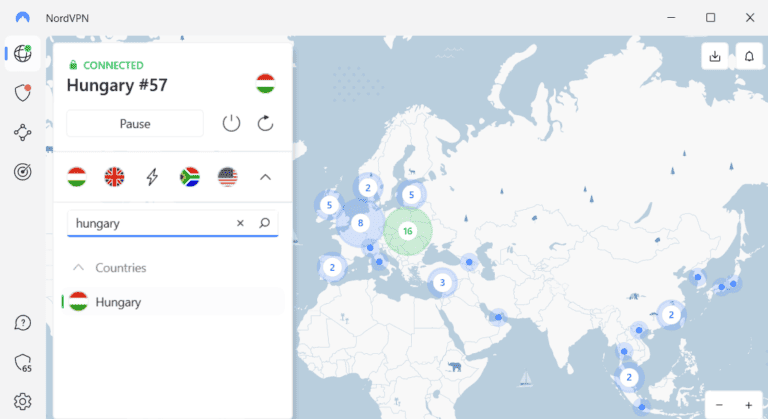Collapse the quick connect shortcuts chevron
Viewport: 768px width, 419px height.
265,177
